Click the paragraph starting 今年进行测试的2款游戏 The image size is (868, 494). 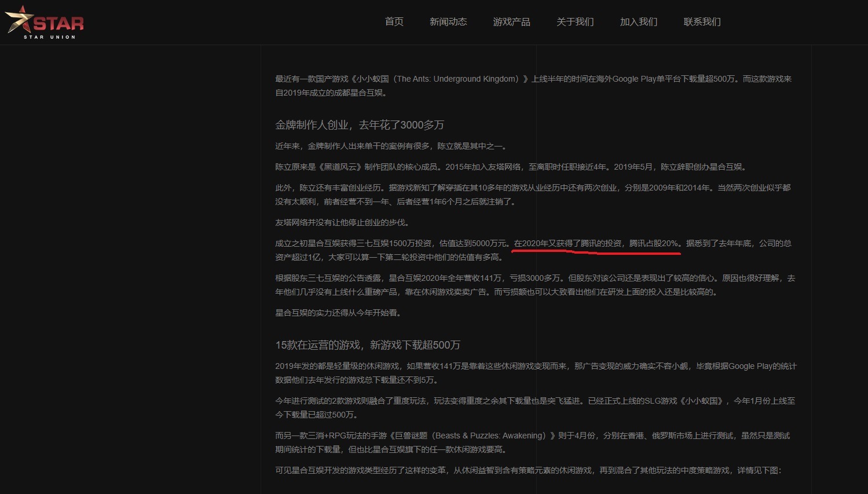coord(535,408)
